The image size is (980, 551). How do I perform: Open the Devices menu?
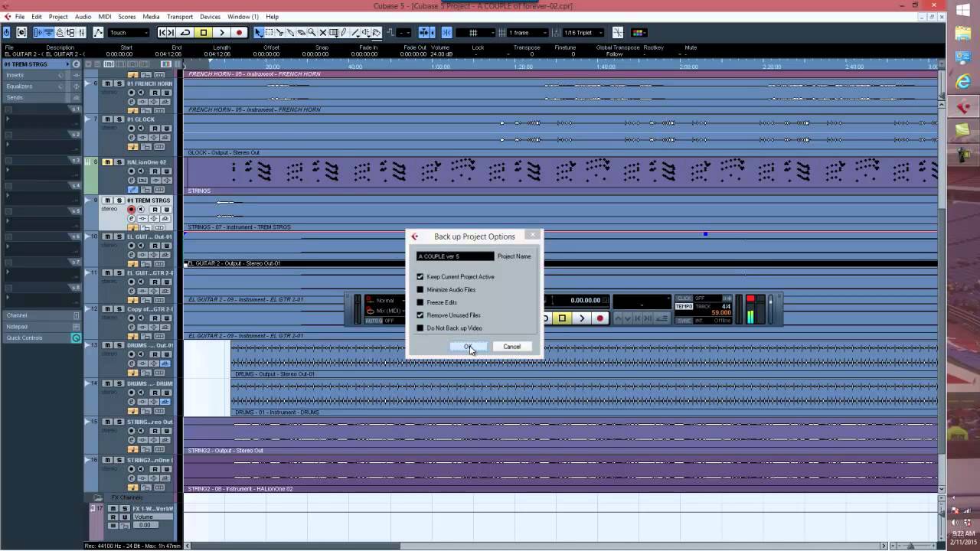(x=210, y=16)
